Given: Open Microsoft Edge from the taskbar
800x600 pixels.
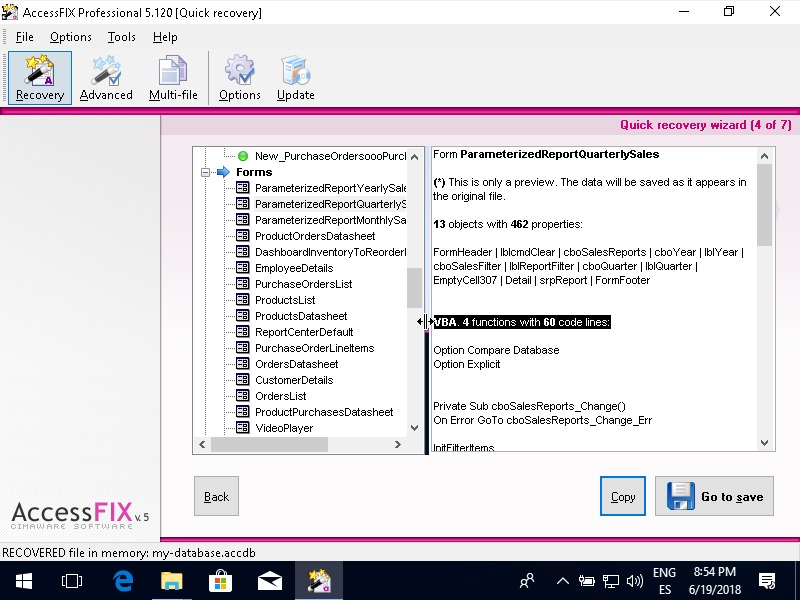Looking at the screenshot, I should point(124,581).
